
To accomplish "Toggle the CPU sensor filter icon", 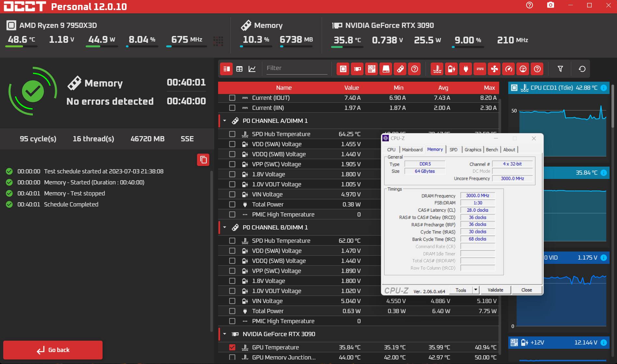I will pos(343,69).
